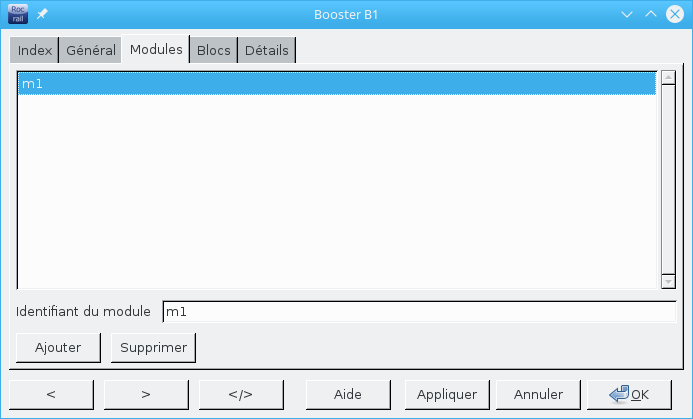This screenshot has width=693, height=419.
Task: Show the Détails tab
Action: tap(267, 50)
